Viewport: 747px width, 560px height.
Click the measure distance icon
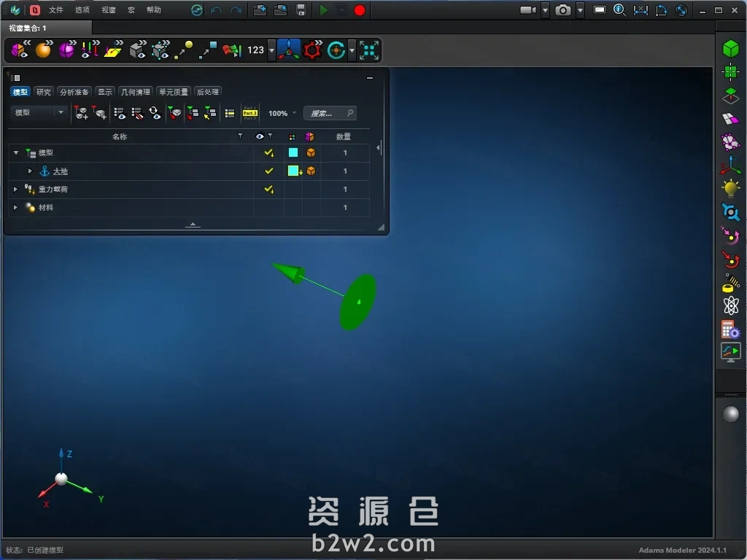[640, 10]
